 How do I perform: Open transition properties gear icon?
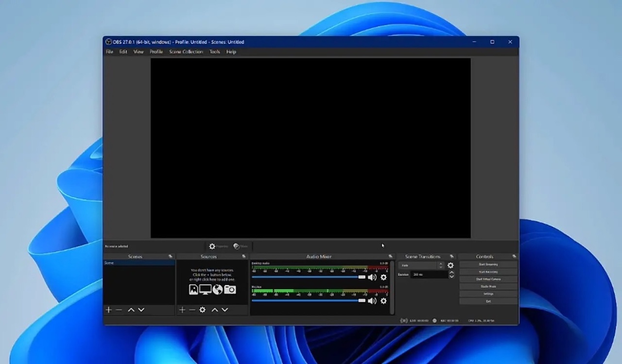click(x=450, y=265)
